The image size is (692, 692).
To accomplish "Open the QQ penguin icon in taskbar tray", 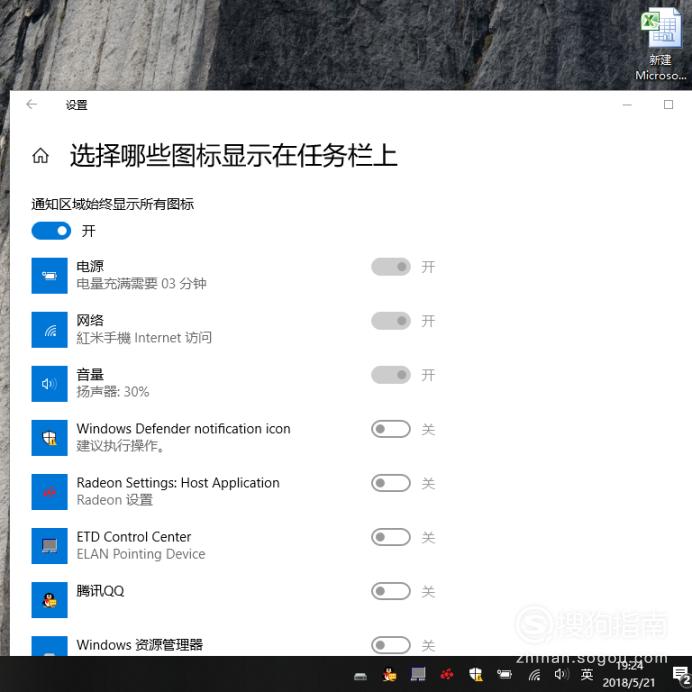I will click(x=389, y=675).
